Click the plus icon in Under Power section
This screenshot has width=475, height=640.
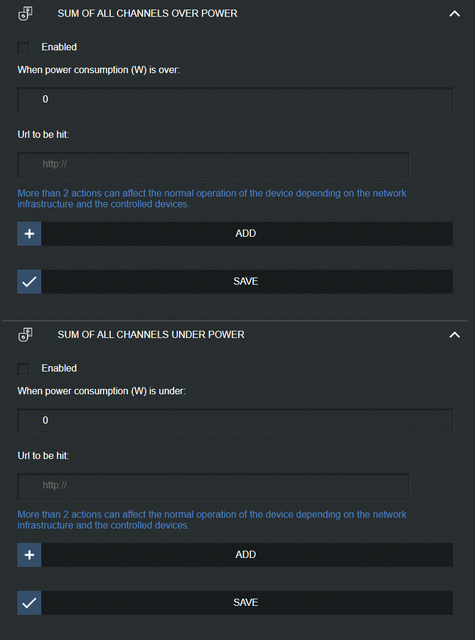29,555
